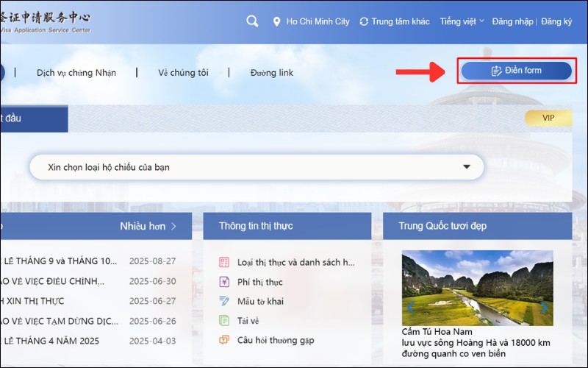Open Đường link menu
Screen dimensions: 588x368
pyautogui.click(x=271, y=73)
